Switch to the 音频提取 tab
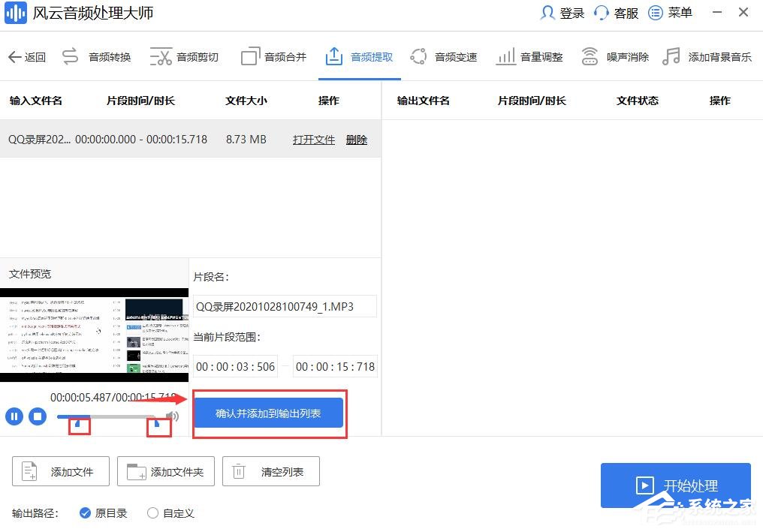763x532 pixels. (x=369, y=56)
